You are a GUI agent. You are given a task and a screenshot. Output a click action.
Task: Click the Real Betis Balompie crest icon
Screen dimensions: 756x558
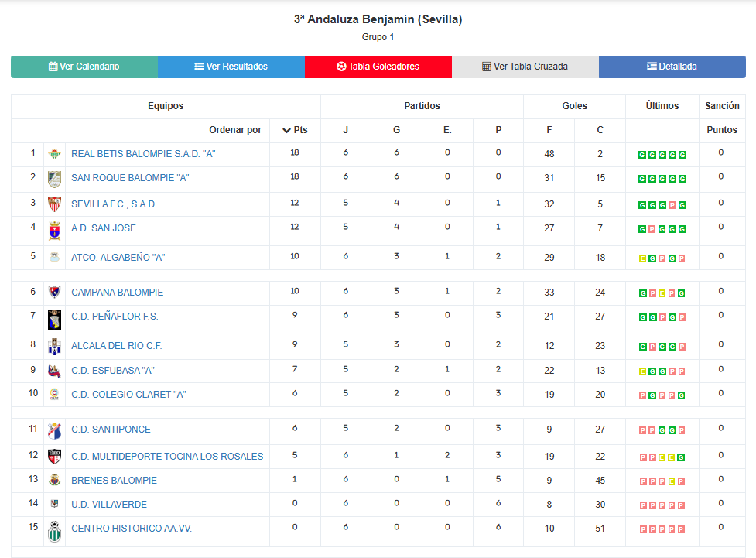click(54, 154)
